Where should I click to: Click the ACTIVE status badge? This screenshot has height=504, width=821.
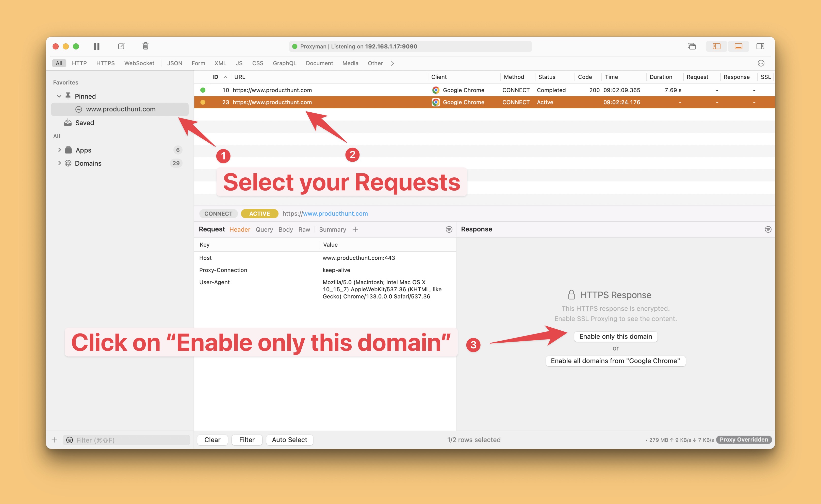259,214
